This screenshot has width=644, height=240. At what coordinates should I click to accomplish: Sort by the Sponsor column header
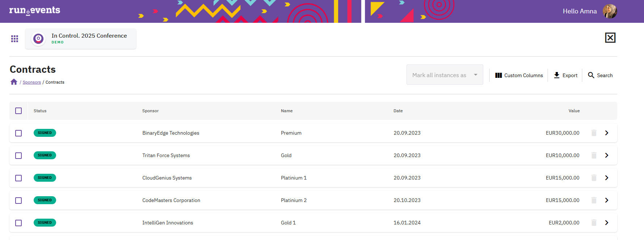click(x=150, y=111)
